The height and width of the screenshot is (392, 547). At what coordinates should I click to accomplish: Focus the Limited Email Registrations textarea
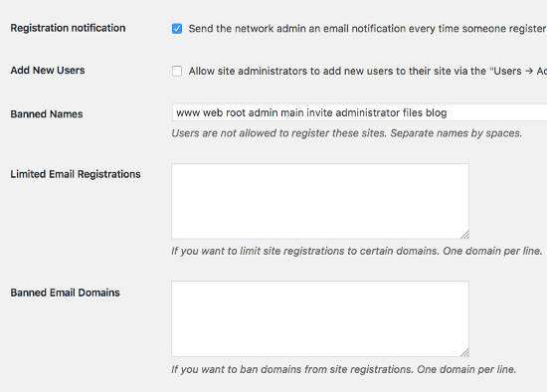(x=320, y=201)
